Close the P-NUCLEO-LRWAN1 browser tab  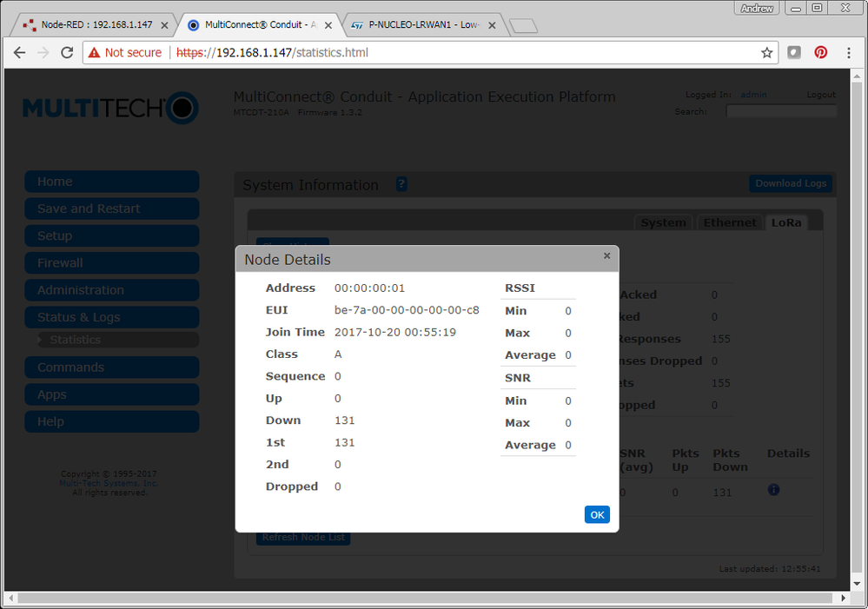[492, 25]
